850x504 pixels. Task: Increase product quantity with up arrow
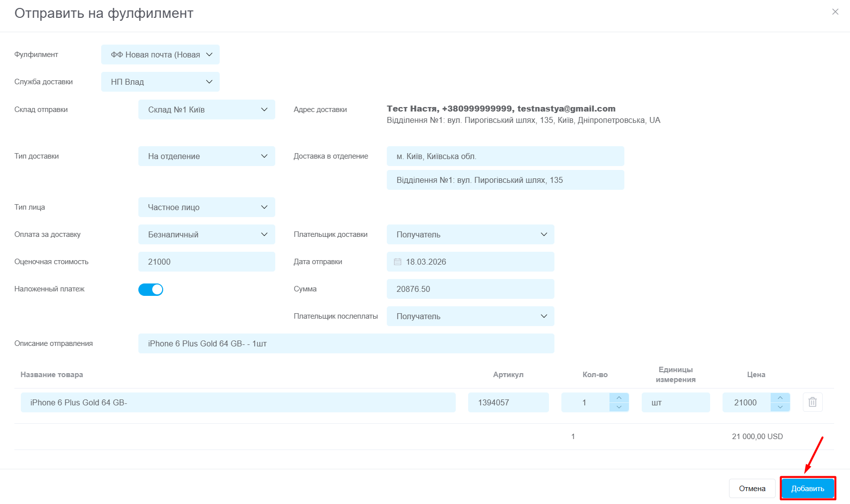619,398
